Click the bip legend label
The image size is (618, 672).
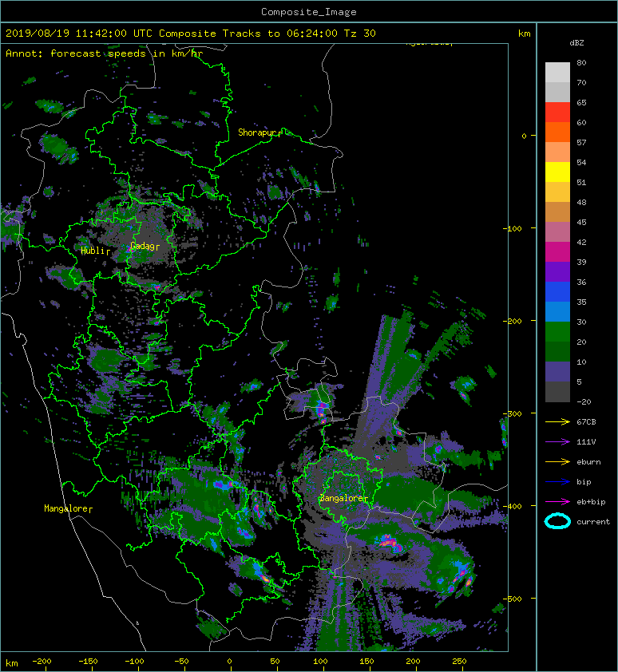pos(584,482)
